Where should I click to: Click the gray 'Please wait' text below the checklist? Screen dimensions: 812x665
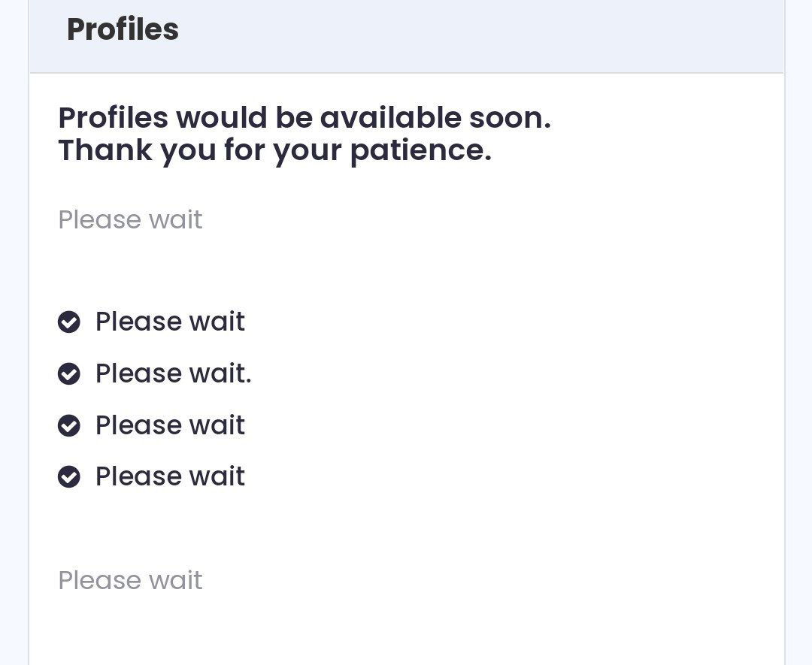pos(130,581)
